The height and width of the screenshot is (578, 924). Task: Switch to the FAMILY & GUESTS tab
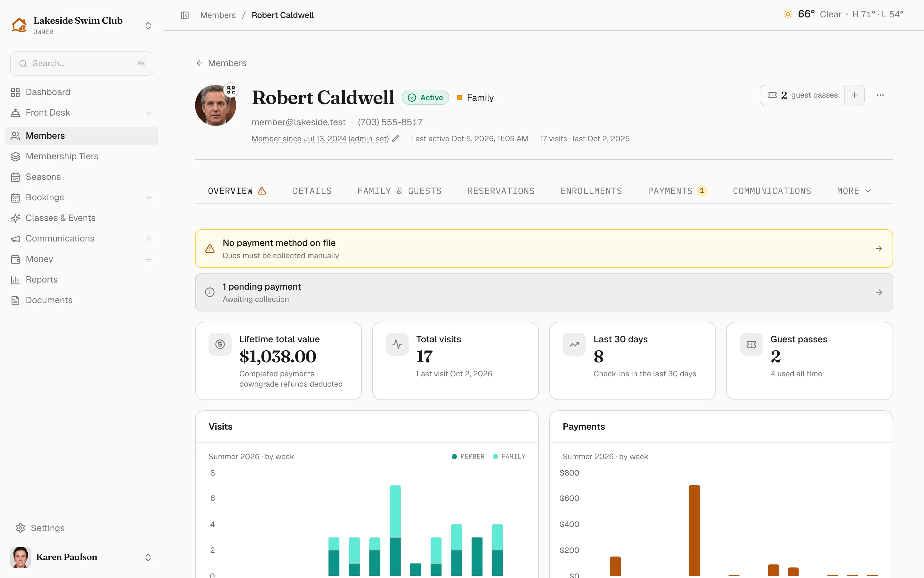pyautogui.click(x=399, y=191)
